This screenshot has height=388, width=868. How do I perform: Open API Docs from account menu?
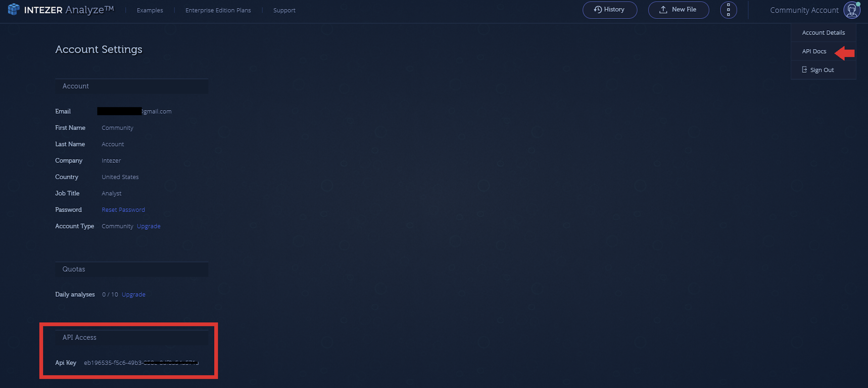(814, 51)
